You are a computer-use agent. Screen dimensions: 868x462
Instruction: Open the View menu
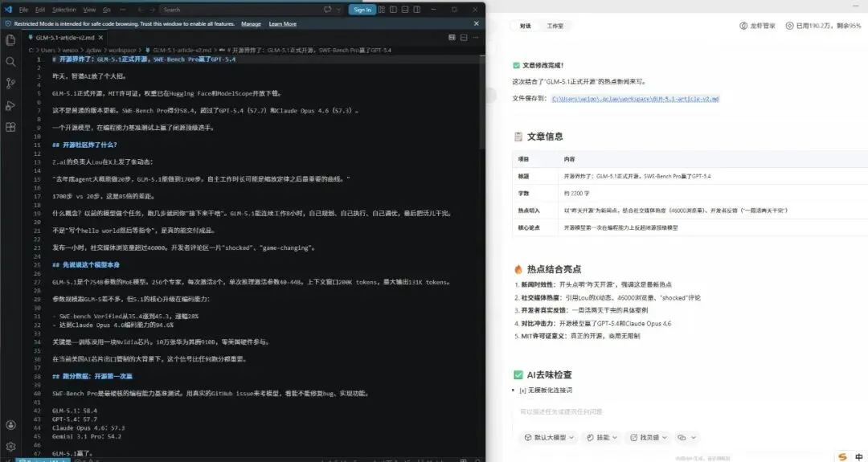pos(89,10)
